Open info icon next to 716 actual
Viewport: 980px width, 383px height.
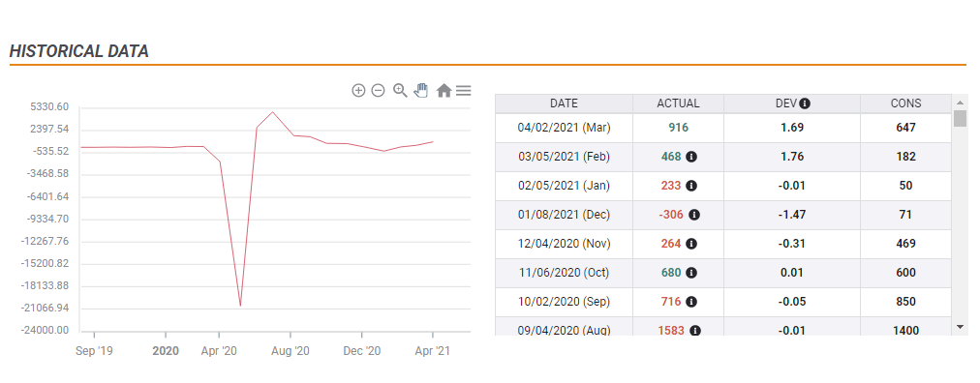tap(691, 302)
